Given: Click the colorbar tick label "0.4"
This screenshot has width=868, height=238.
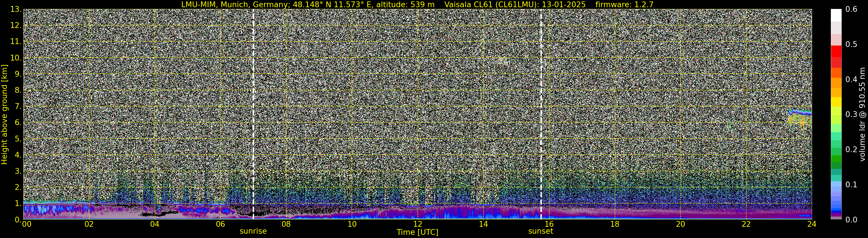Looking at the screenshot, I should click(852, 80).
